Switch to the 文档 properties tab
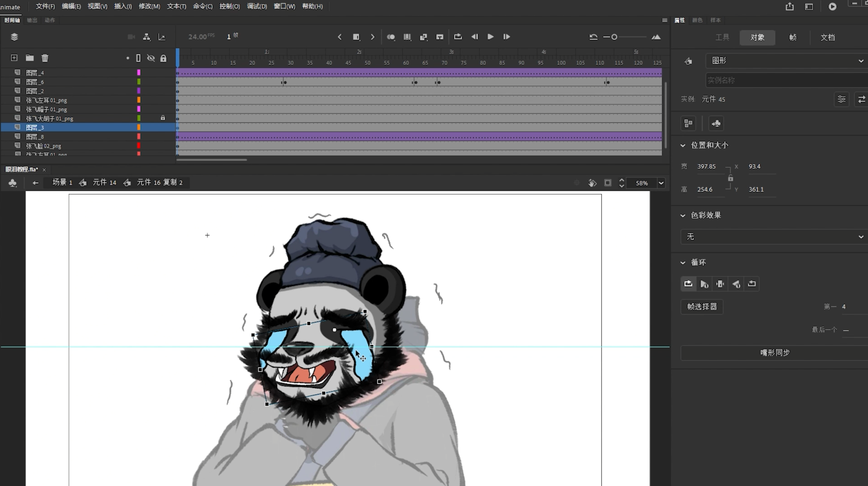This screenshot has width=868, height=486. (828, 38)
